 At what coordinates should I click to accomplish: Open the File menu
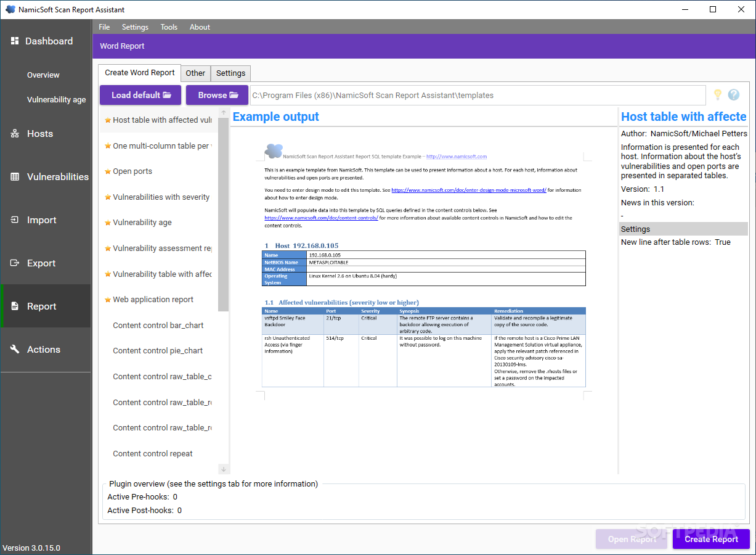pyautogui.click(x=104, y=27)
